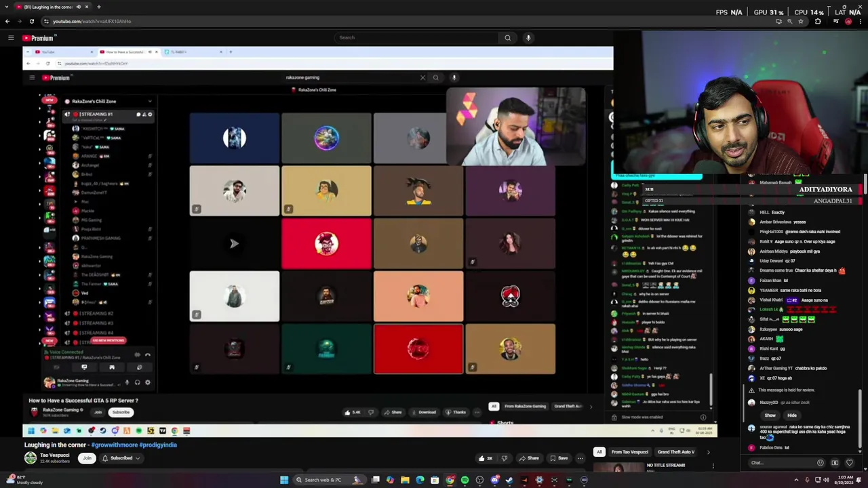The width and height of the screenshot is (868, 488).
Task: Open the #growwithmoore hashtag link
Action: click(115, 445)
